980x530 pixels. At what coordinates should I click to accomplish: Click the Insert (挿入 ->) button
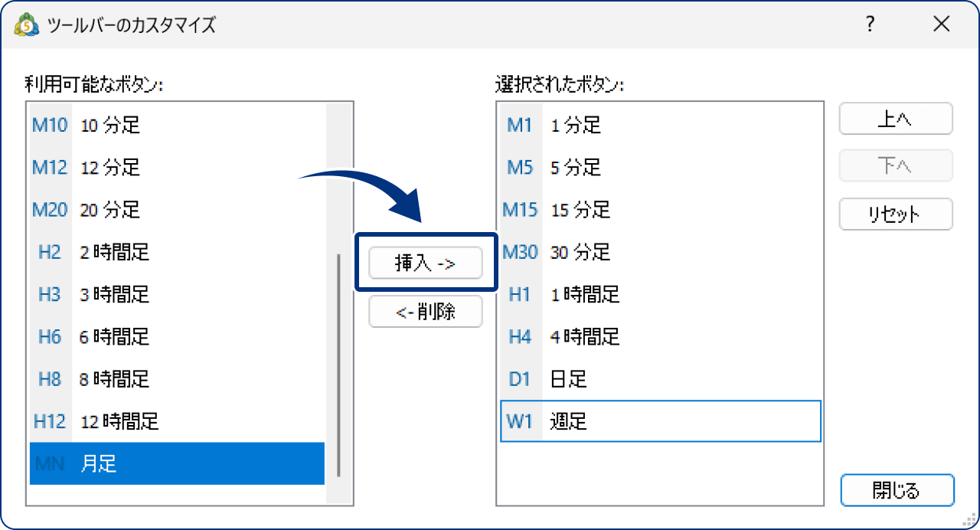425,262
